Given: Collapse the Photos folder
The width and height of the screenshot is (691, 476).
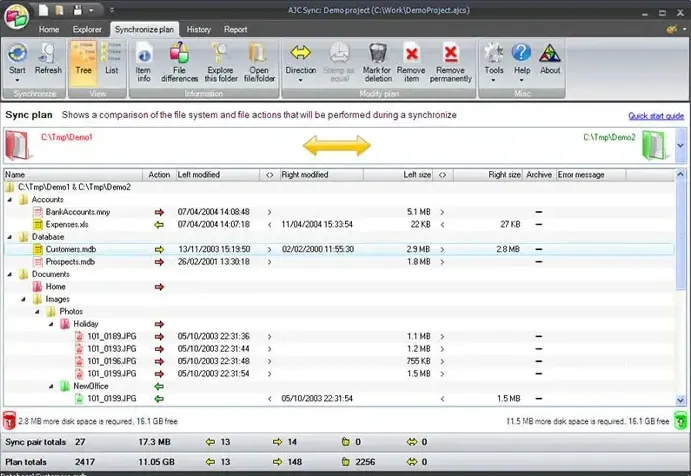Looking at the screenshot, I should pos(37,312).
